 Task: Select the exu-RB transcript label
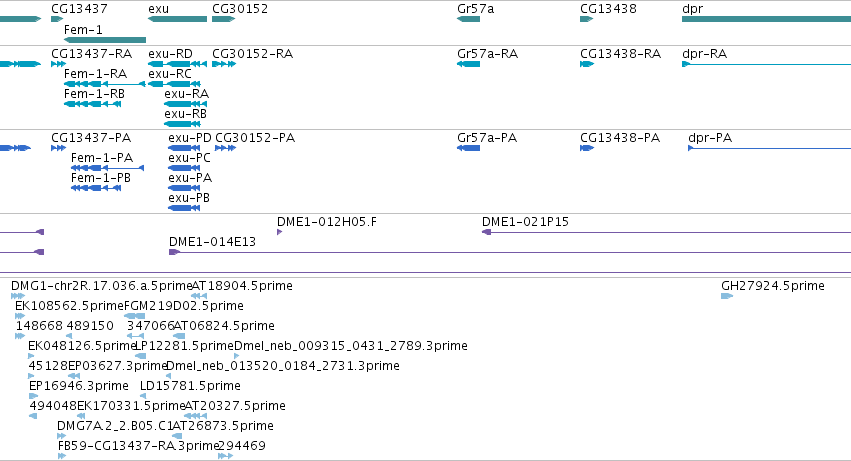[186, 113]
